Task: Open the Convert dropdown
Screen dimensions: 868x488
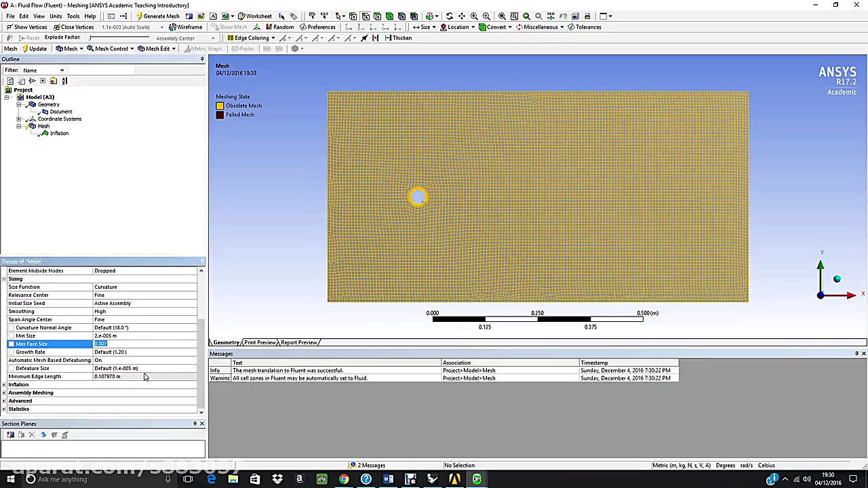Action: tap(495, 27)
